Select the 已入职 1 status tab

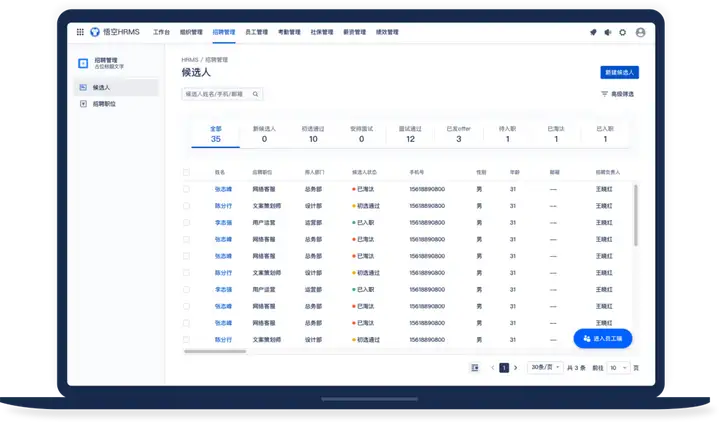point(605,134)
